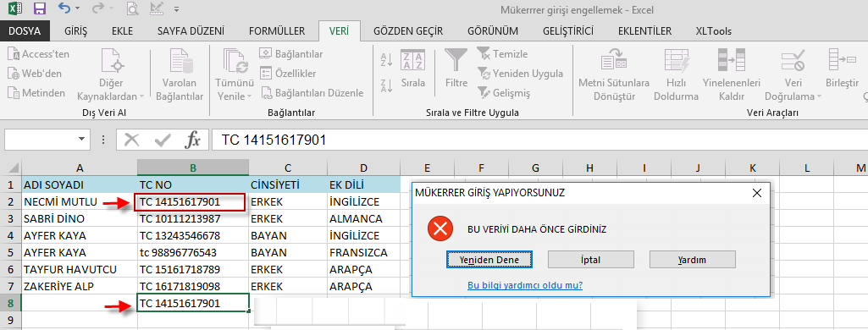Viewport: 868px width, 330px height.
Task: Sort Z to A descending icon
Action: (386, 85)
